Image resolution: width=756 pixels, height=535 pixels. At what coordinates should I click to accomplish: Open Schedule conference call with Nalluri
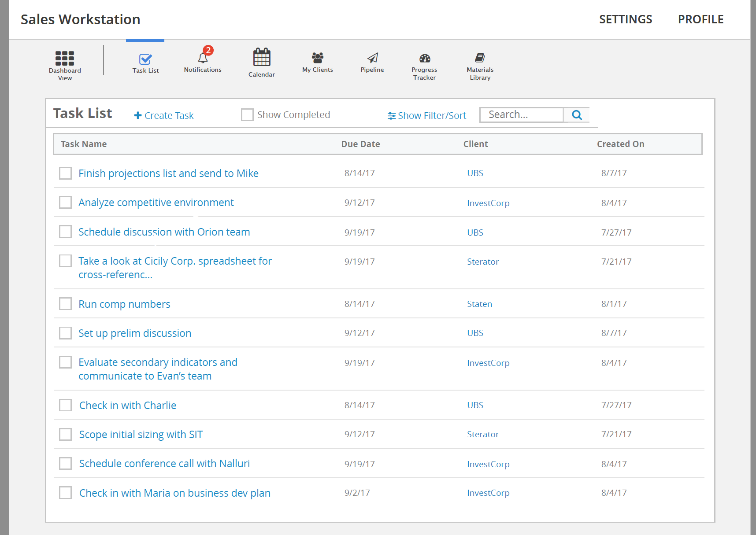tap(164, 464)
